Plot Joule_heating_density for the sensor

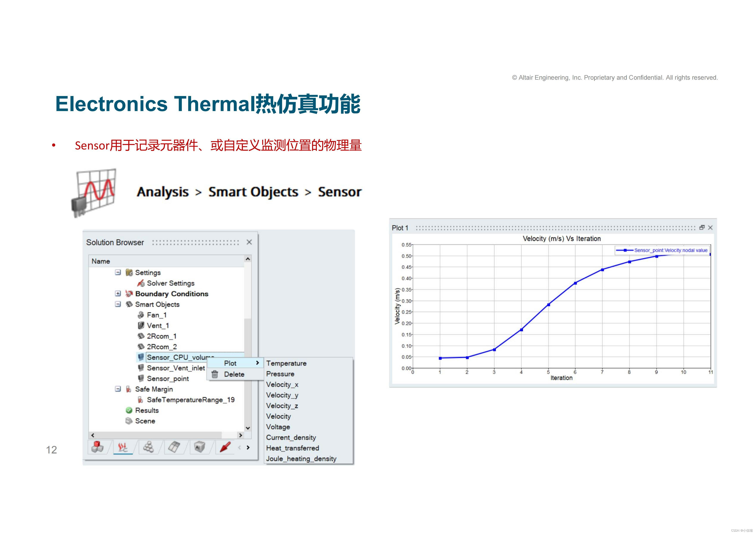(x=301, y=459)
